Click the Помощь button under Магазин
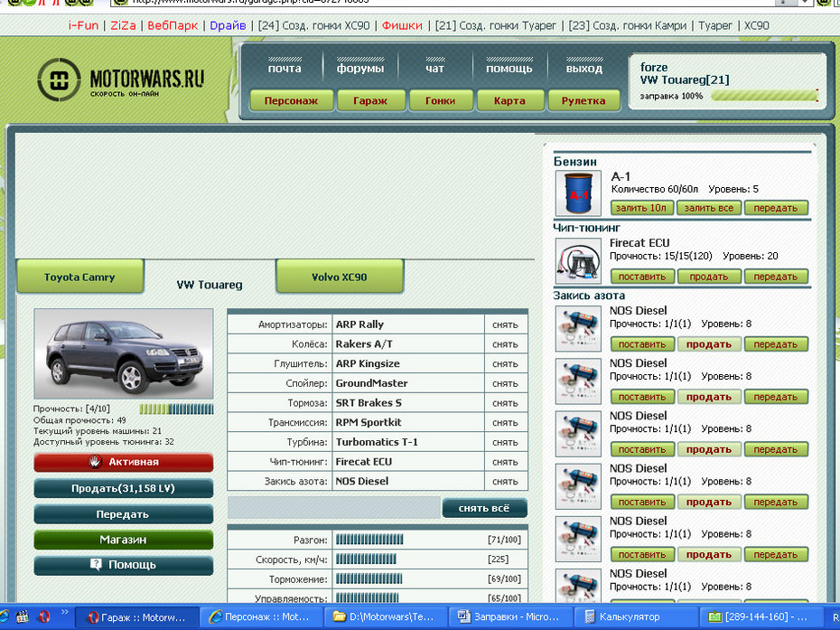The image size is (840, 630). point(123,565)
